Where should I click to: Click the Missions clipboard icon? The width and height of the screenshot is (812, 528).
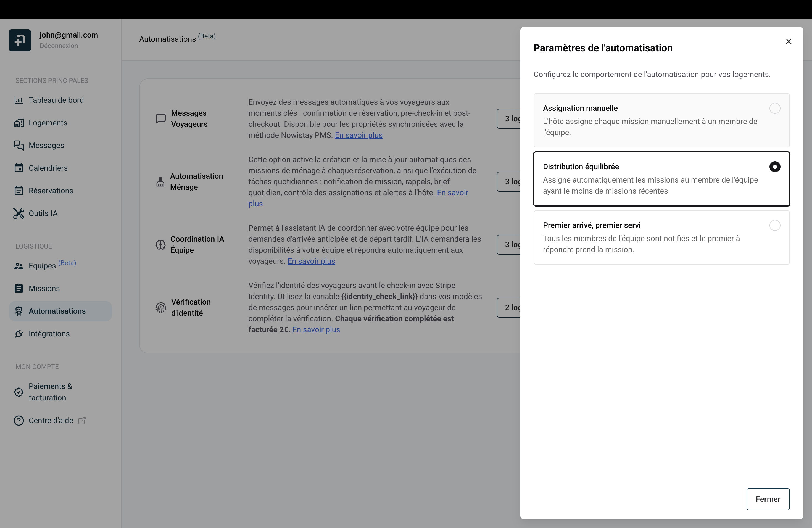tap(19, 288)
